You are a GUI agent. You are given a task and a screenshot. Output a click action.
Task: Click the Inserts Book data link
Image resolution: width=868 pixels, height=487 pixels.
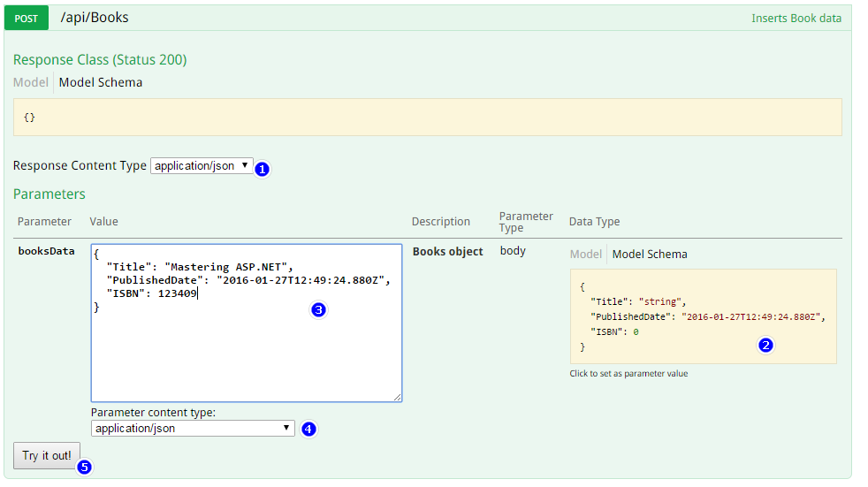[x=796, y=18]
